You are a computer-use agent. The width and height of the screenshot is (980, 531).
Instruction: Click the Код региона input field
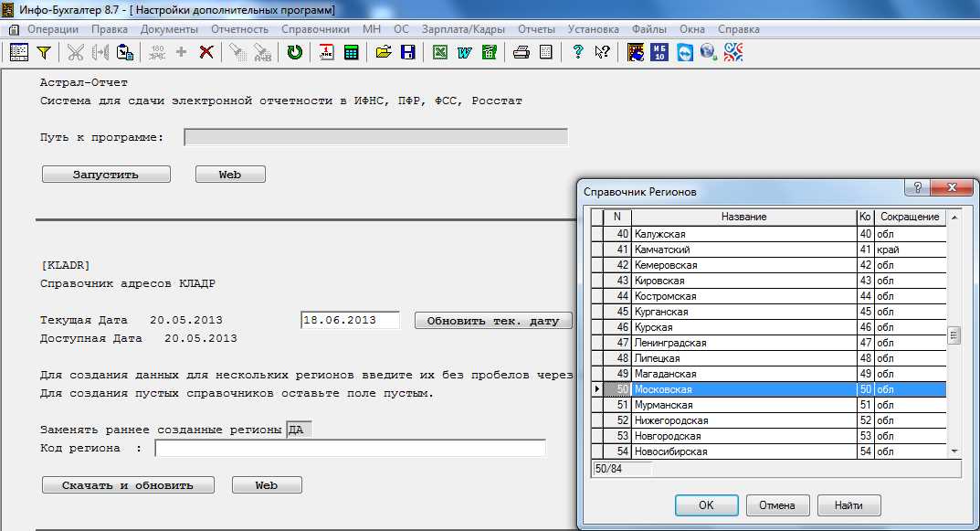tap(351, 449)
